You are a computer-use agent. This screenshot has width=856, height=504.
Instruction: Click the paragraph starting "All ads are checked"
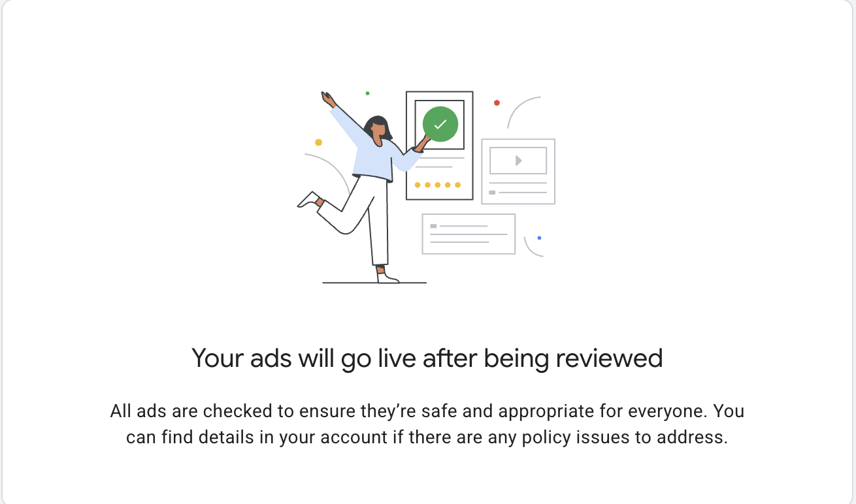[x=427, y=424]
